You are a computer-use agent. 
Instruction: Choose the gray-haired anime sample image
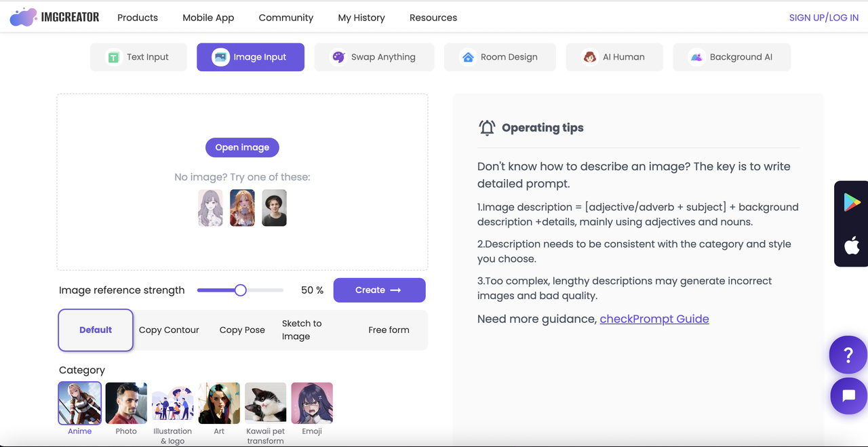click(210, 208)
